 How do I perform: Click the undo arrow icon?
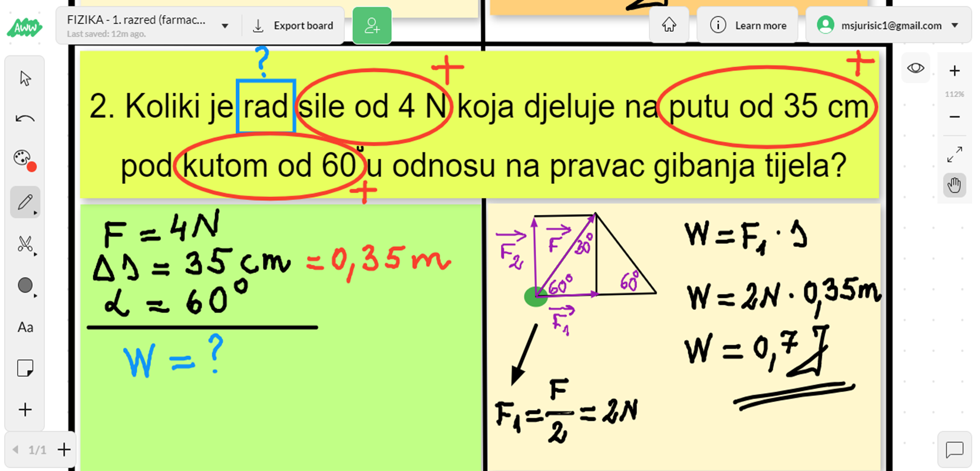click(x=25, y=119)
